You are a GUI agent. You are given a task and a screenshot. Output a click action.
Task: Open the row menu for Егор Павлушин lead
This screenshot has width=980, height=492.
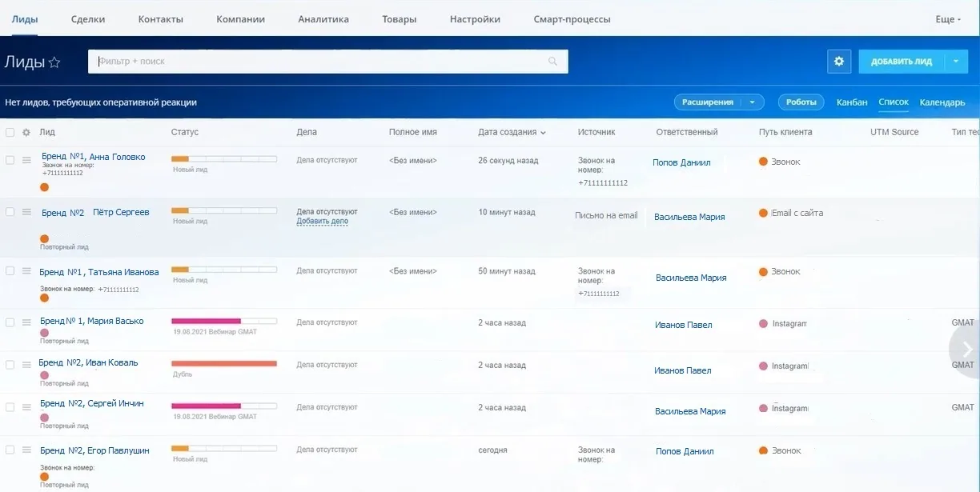[26, 450]
